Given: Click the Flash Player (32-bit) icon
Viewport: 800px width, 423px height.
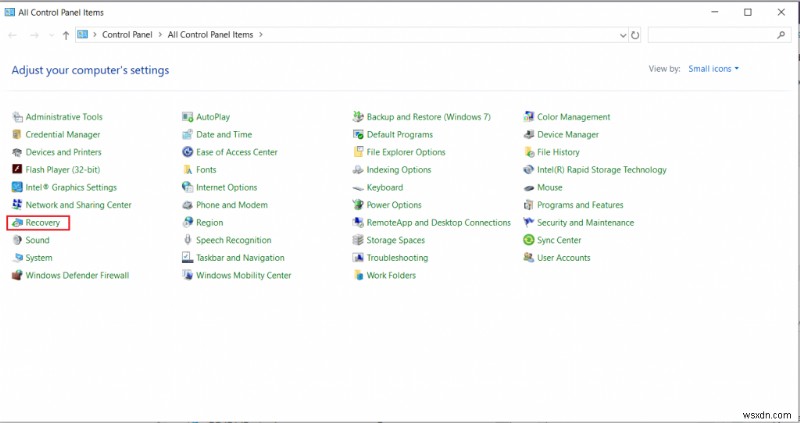Looking at the screenshot, I should pos(17,170).
